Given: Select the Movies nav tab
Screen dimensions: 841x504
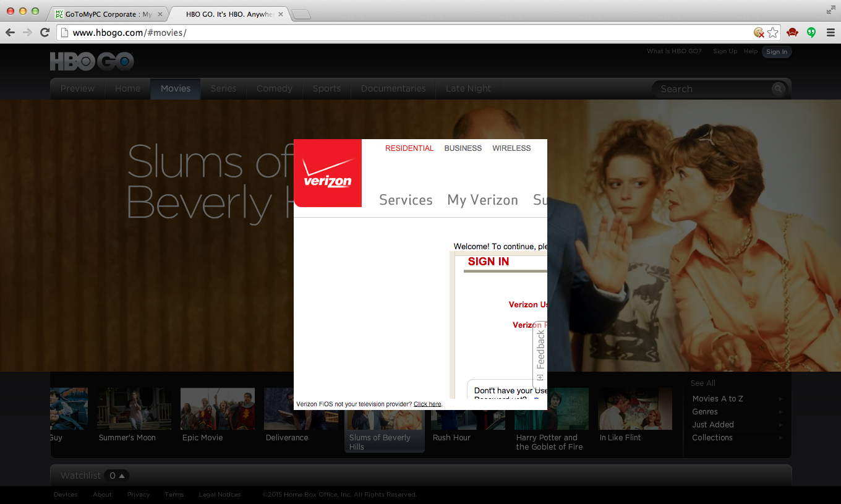Looking at the screenshot, I should tap(176, 88).
